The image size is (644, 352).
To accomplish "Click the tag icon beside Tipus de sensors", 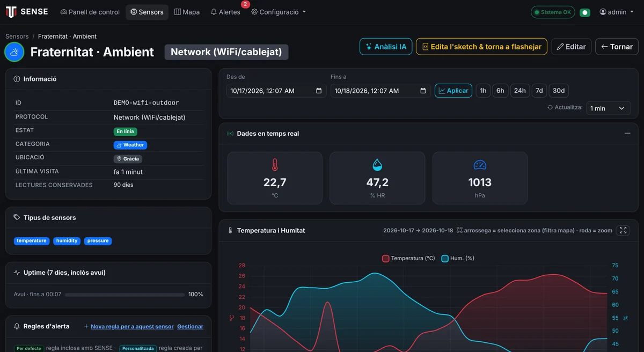I will point(17,218).
